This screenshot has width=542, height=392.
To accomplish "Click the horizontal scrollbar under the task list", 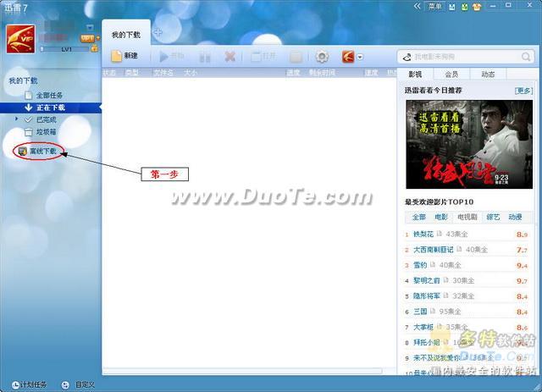I will 243,372.
